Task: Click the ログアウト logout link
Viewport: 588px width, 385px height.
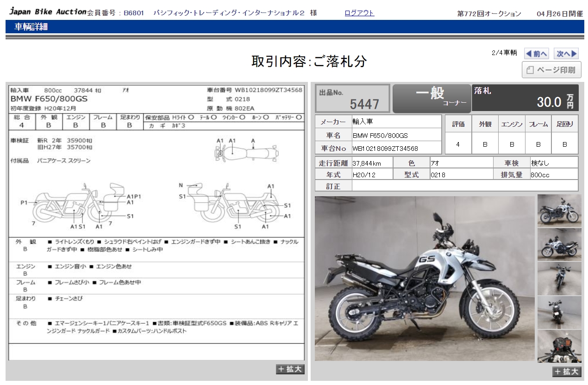Action: tap(359, 13)
